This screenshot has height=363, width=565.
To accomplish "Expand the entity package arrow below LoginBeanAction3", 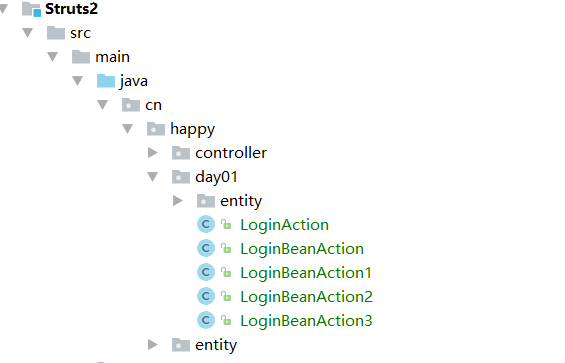I will pyautogui.click(x=153, y=345).
